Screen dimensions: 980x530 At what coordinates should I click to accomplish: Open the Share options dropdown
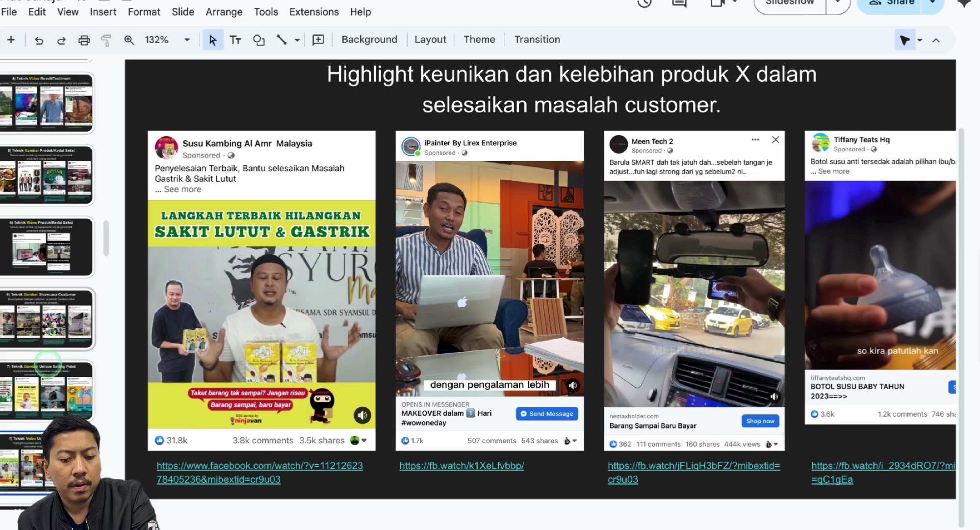point(932,3)
